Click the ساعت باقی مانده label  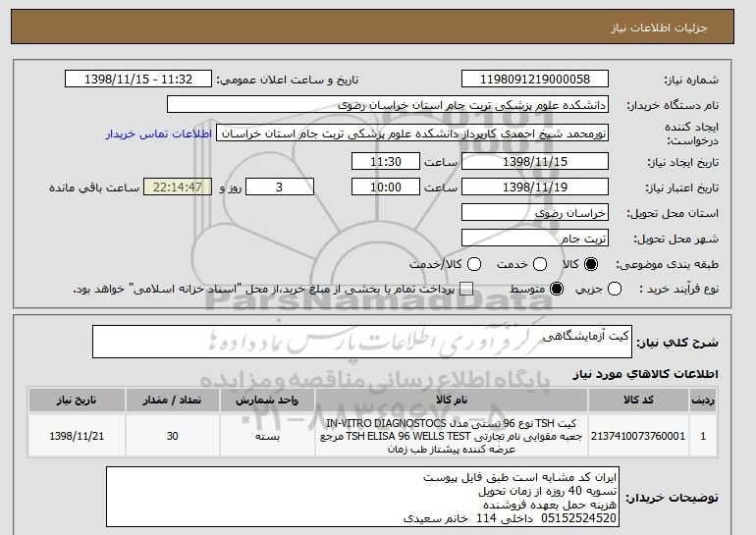94,187
